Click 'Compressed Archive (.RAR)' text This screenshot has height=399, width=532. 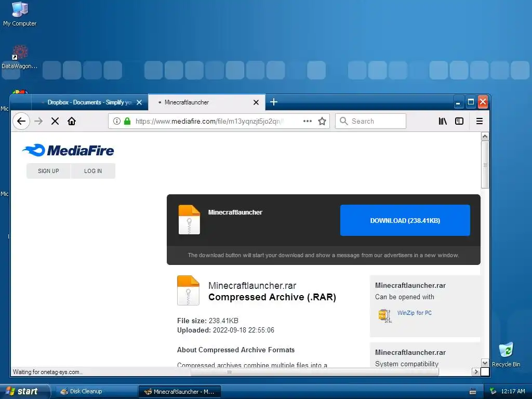(272, 297)
